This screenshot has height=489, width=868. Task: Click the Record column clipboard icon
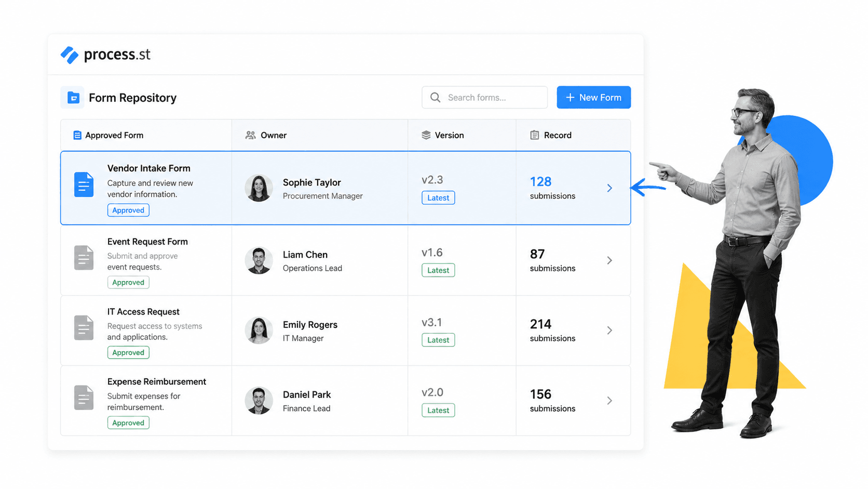[534, 135]
